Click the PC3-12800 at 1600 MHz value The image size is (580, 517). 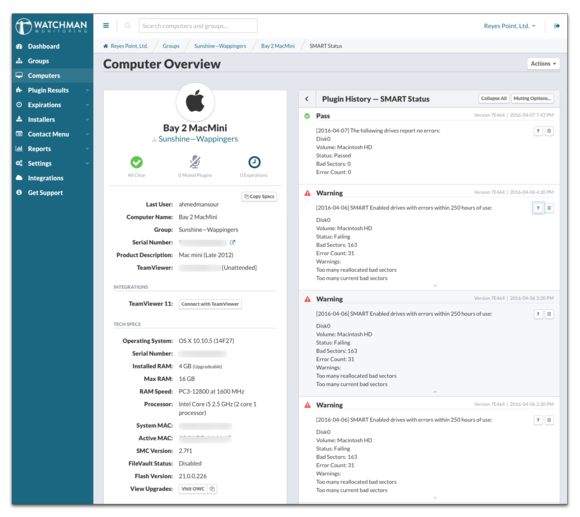pyautogui.click(x=211, y=392)
